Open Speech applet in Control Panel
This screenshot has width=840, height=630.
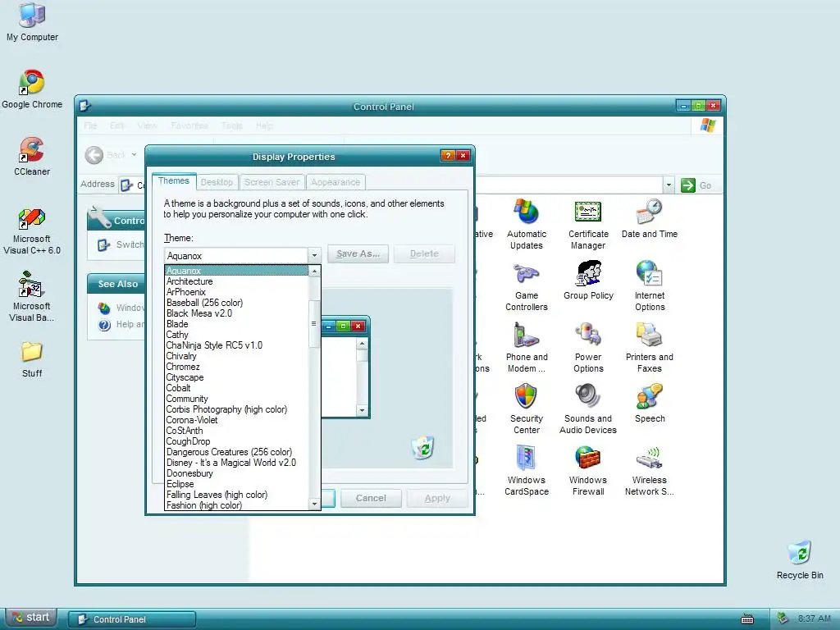650,403
